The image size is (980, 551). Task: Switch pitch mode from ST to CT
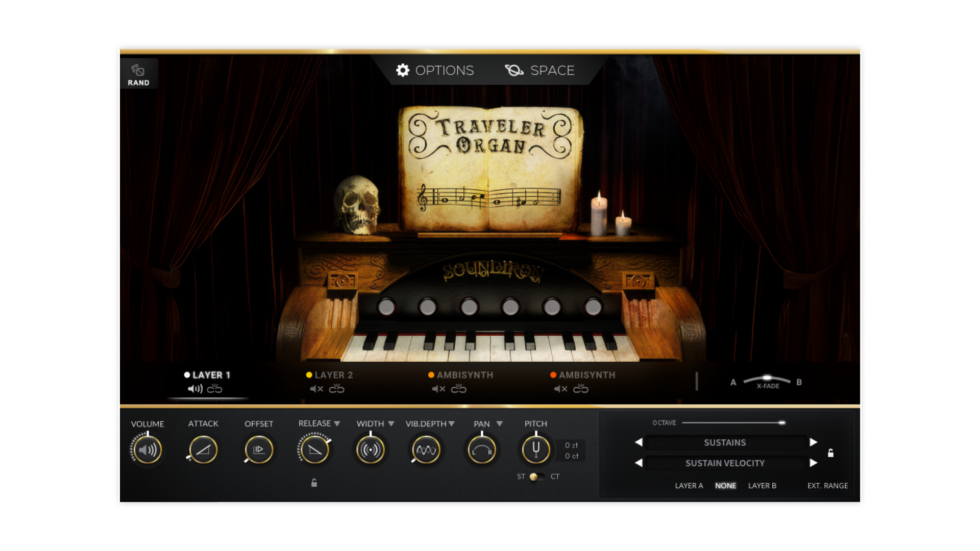[537, 475]
